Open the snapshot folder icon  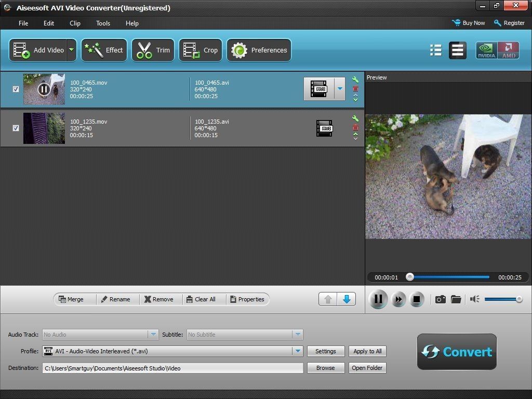pyautogui.click(x=456, y=299)
